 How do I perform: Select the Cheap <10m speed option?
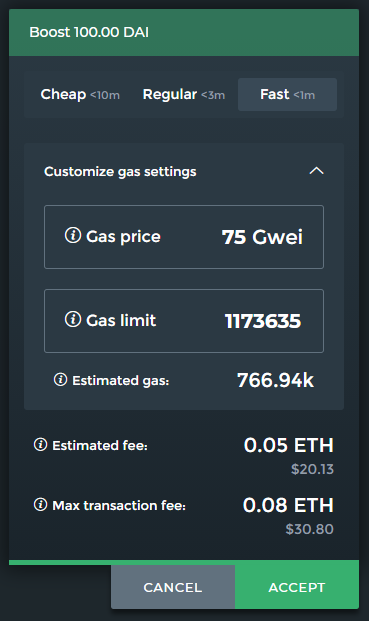80,95
